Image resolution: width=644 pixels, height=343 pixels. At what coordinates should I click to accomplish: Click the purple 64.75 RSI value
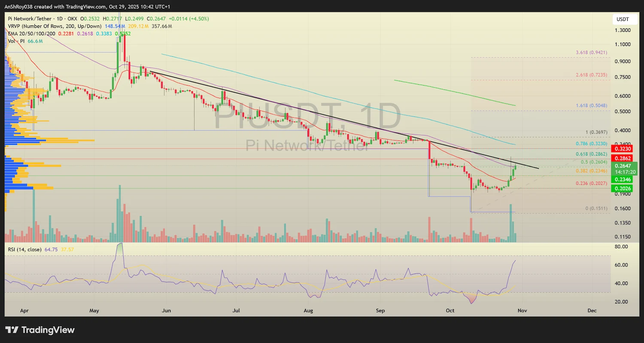(51, 249)
